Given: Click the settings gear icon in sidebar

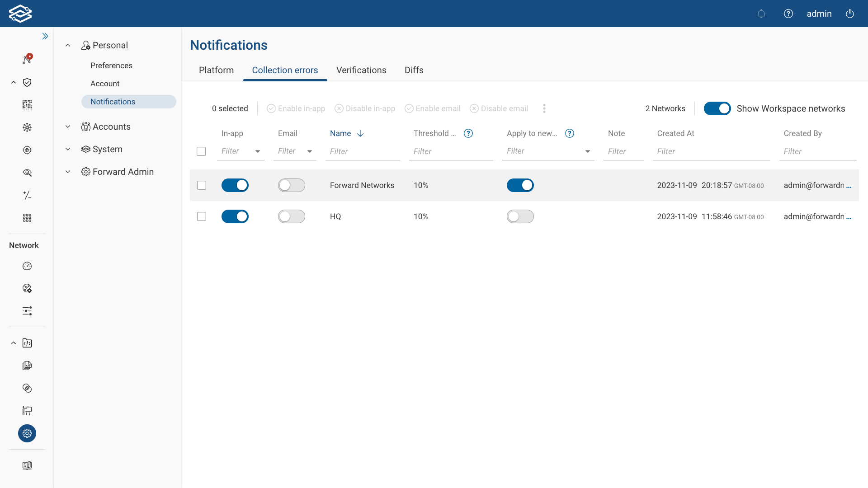Looking at the screenshot, I should point(27,433).
